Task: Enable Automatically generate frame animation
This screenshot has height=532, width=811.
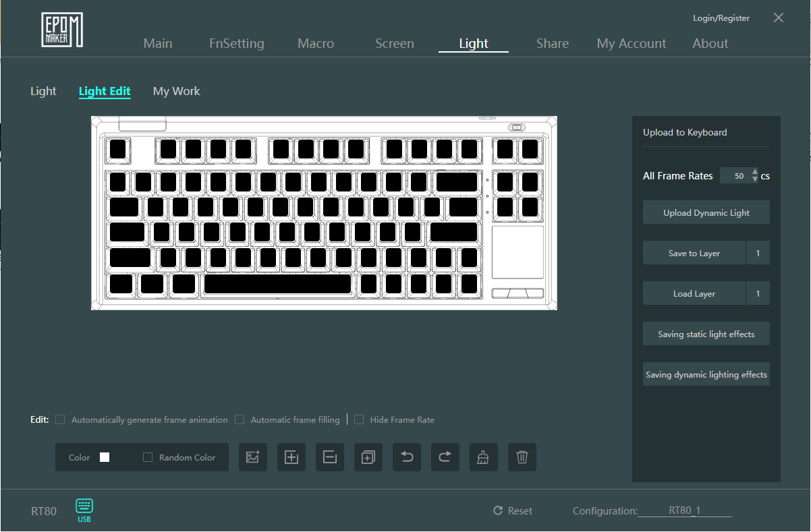Action: (60, 419)
